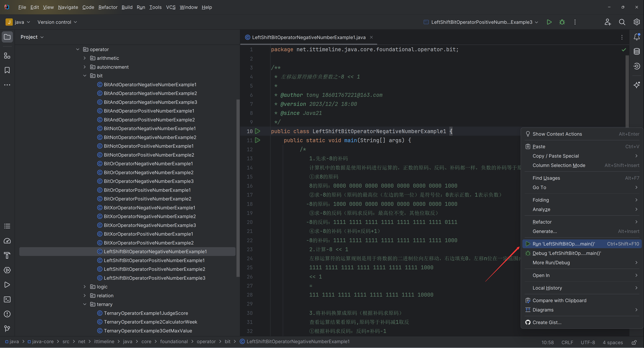This screenshot has height=348, width=644.
Task: Open the Structure tool window icon
Action: coord(7,56)
